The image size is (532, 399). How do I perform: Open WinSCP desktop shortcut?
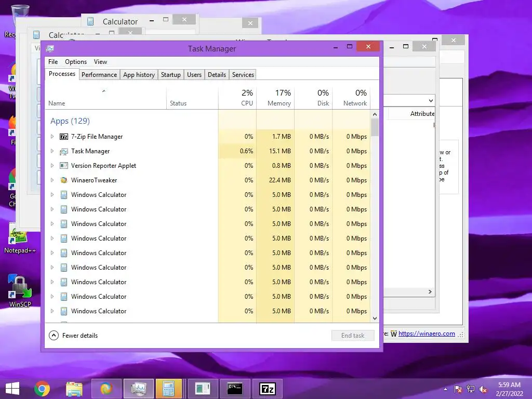[20, 291]
